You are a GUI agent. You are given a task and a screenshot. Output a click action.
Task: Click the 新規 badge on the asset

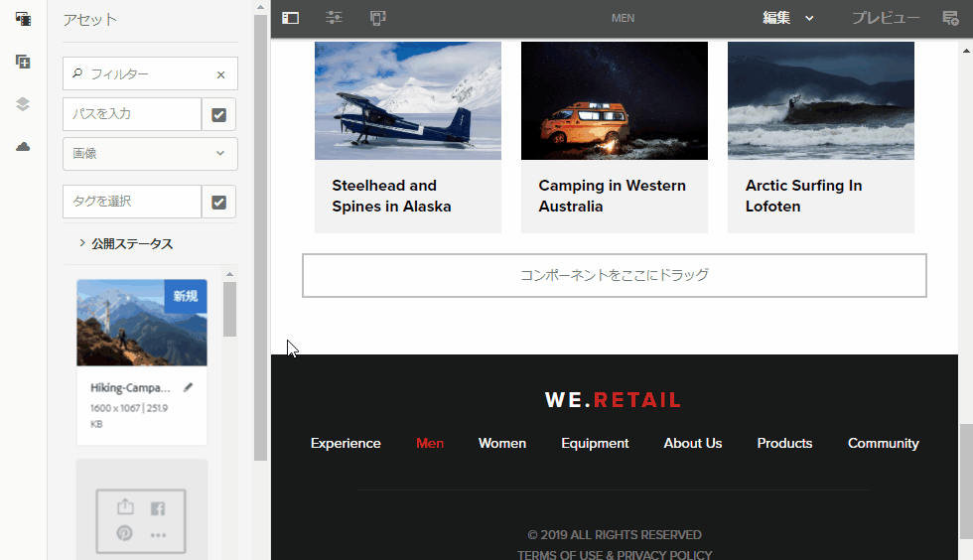pos(186,296)
